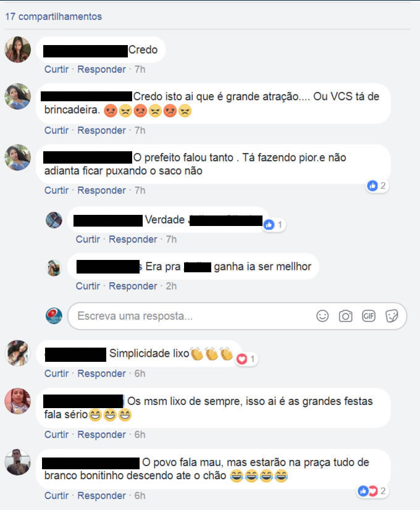Reply to the 'Verdade' reply
Screen dimensions: 420x510
(x=133, y=240)
